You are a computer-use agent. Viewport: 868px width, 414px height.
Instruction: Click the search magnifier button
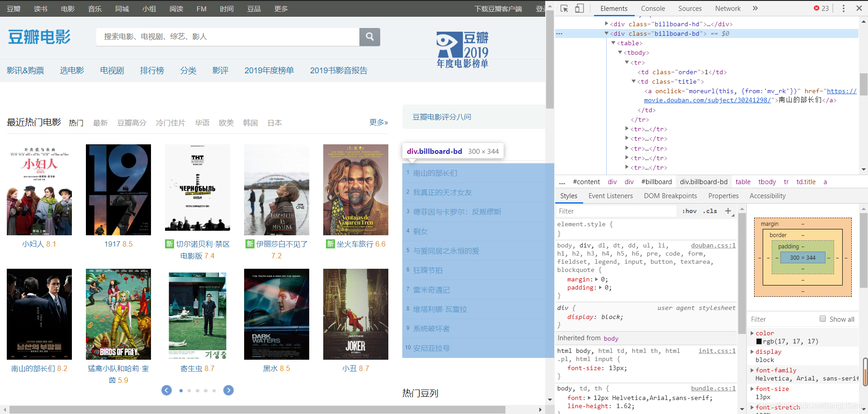click(370, 37)
